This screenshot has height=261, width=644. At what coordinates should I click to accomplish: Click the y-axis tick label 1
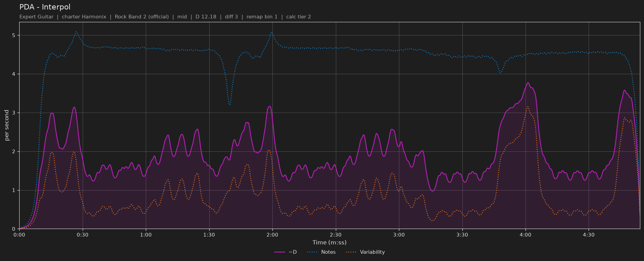click(x=14, y=191)
